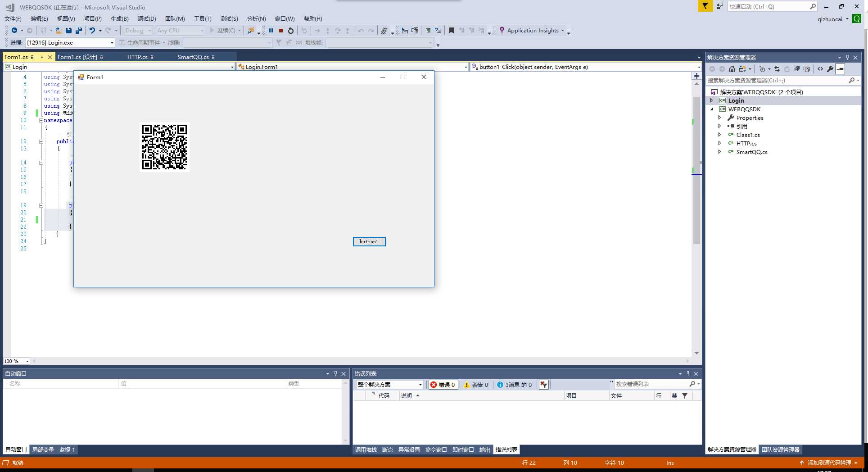Expand the Class1.cs node

pos(719,135)
